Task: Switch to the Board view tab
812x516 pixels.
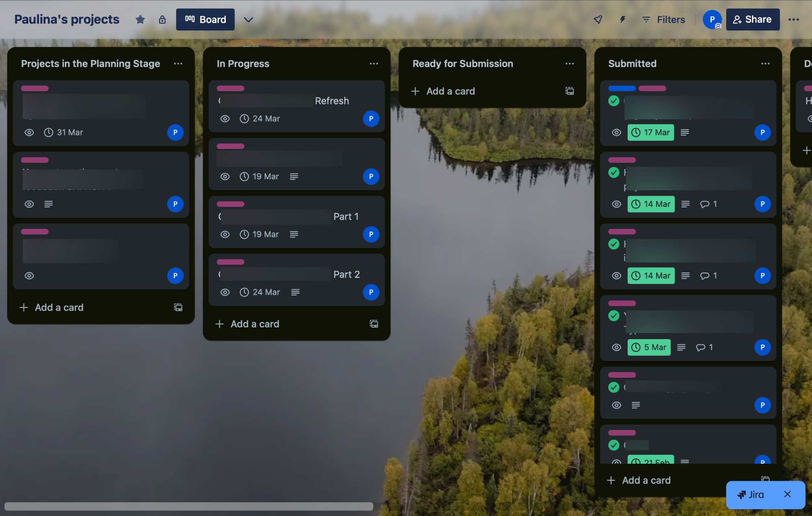Action: (205, 19)
